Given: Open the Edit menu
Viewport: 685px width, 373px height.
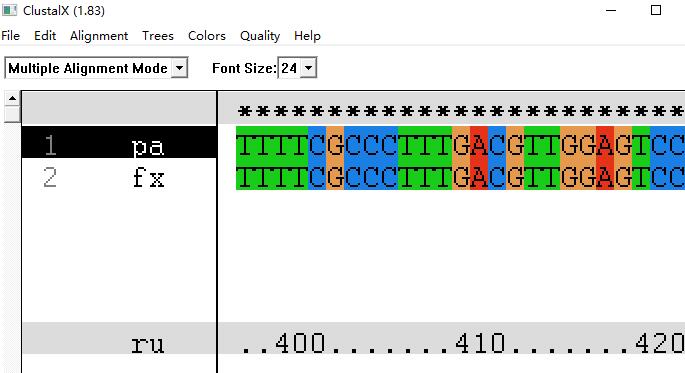Looking at the screenshot, I should click(45, 36).
